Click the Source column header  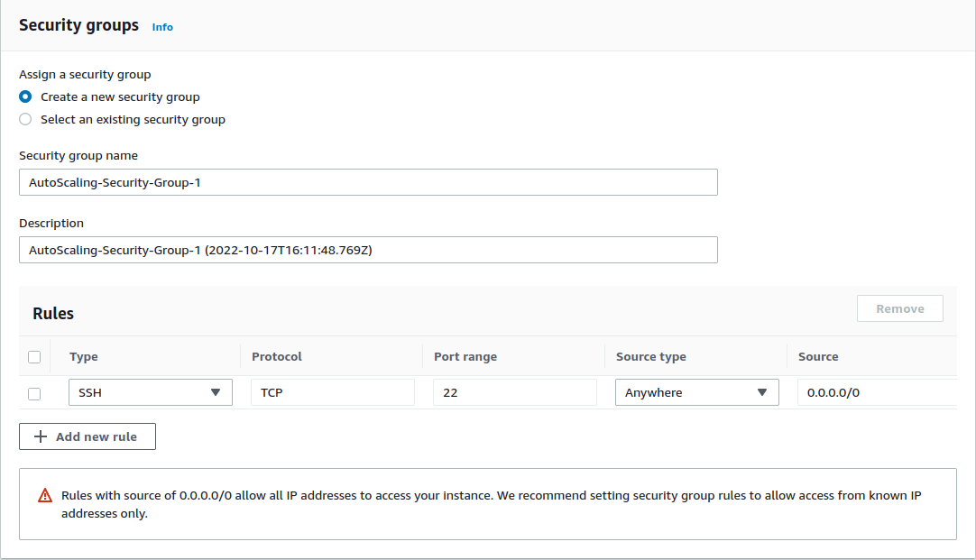pyautogui.click(x=818, y=356)
